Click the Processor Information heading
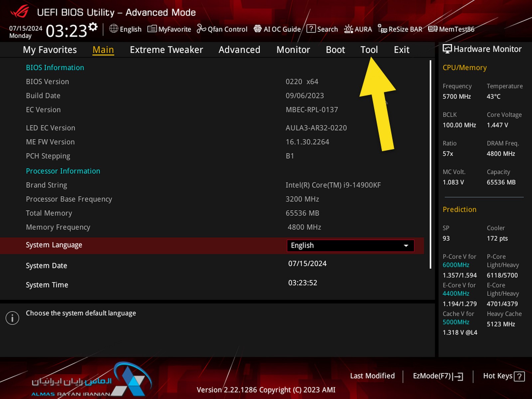Viewport: 532px width, 399px height. (63, 171)
